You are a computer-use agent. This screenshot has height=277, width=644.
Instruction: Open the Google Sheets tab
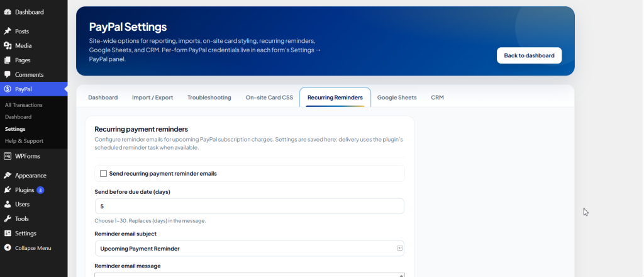(x=397, y=98)
